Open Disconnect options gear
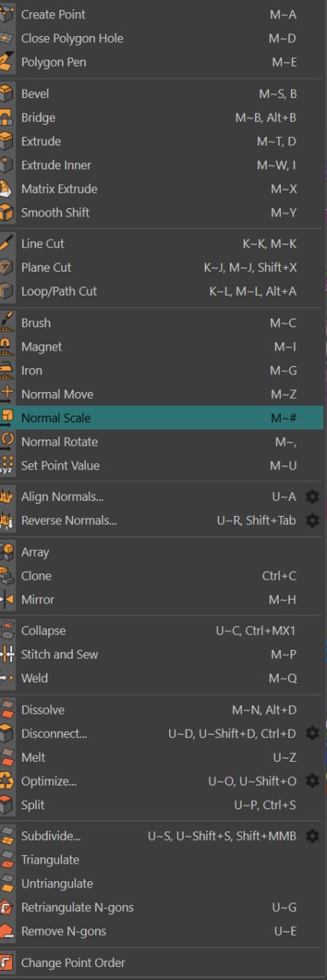 [312, 733]
